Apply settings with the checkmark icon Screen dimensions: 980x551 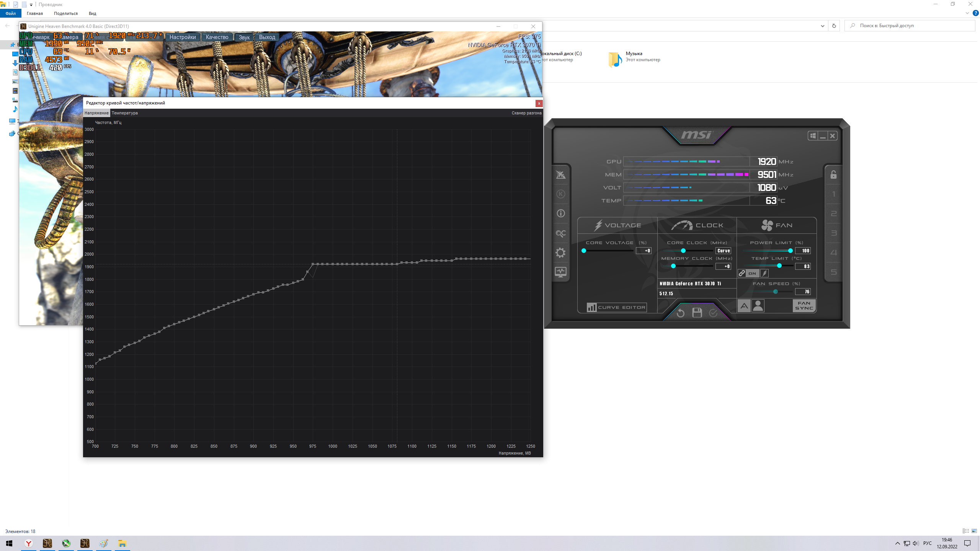[x=713, y=313]
